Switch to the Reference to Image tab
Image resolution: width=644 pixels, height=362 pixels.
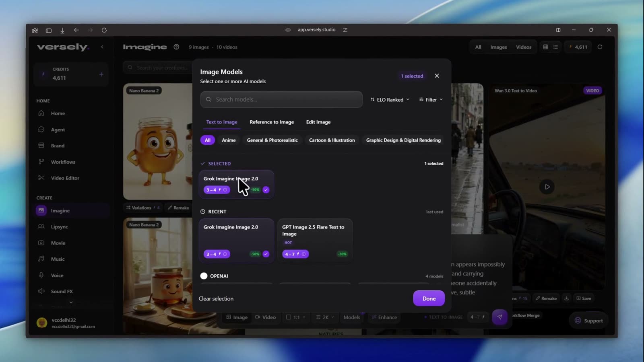(x=272, y=122)
